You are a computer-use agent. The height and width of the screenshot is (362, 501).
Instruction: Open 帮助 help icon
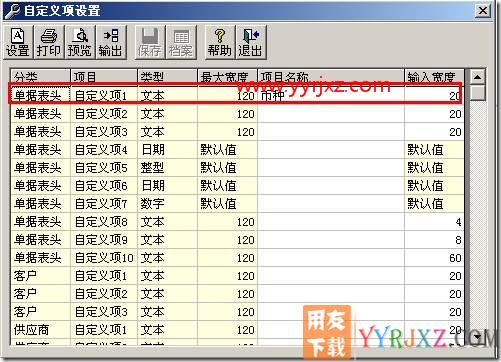click(x=220, y=43)
